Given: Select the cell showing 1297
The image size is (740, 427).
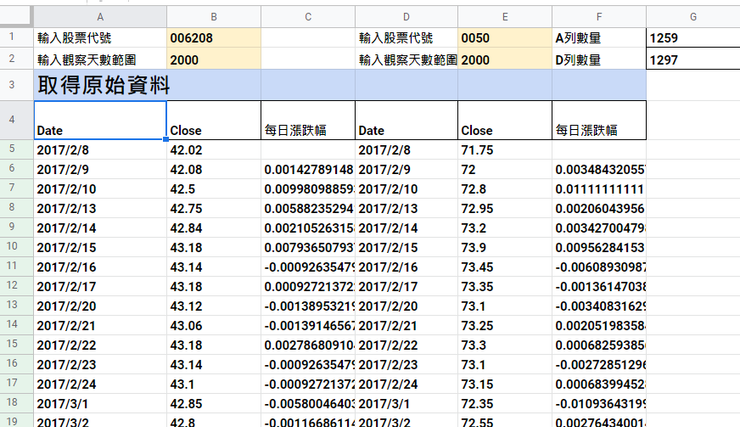Looking at the screenshot, I should [x=692, y=59].
